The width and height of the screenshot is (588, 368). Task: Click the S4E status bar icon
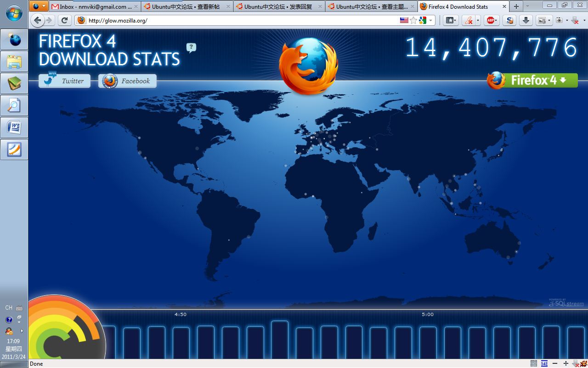pyautogui.click(x=544, y=363)
